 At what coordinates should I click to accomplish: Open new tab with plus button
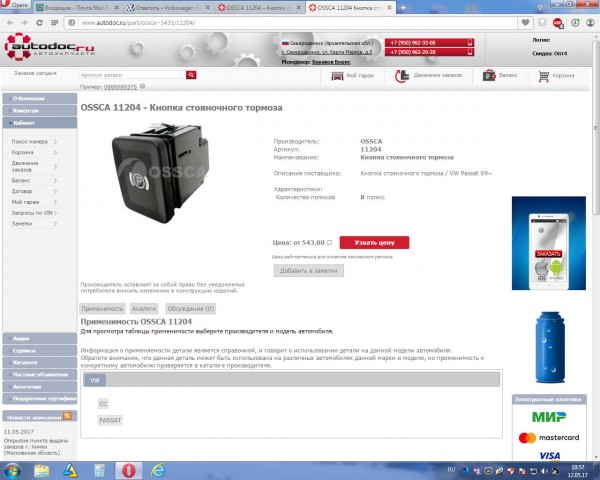click(403, 7)
